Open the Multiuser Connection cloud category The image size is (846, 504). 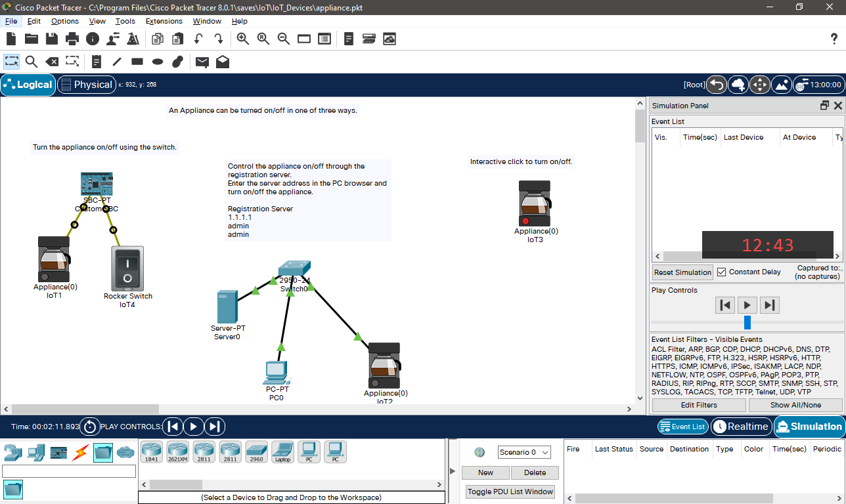tap(125, 452)
